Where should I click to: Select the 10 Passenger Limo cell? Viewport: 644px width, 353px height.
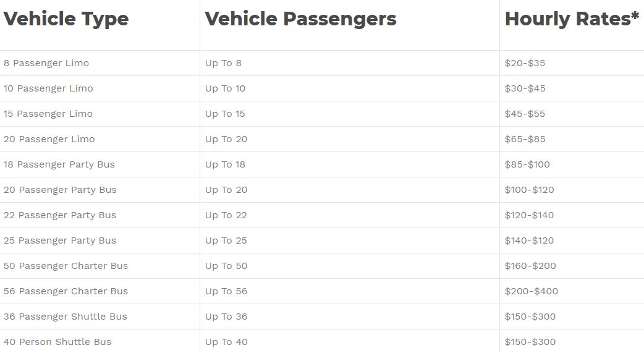click(x=48, y=88)
